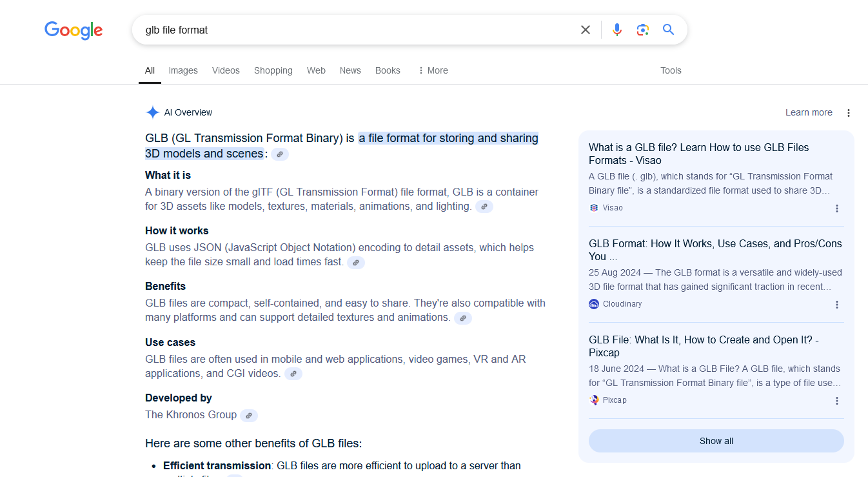Click the 'Developed by' heading
Viewport: 868px width, 477px height.
[x=179, y=398]
